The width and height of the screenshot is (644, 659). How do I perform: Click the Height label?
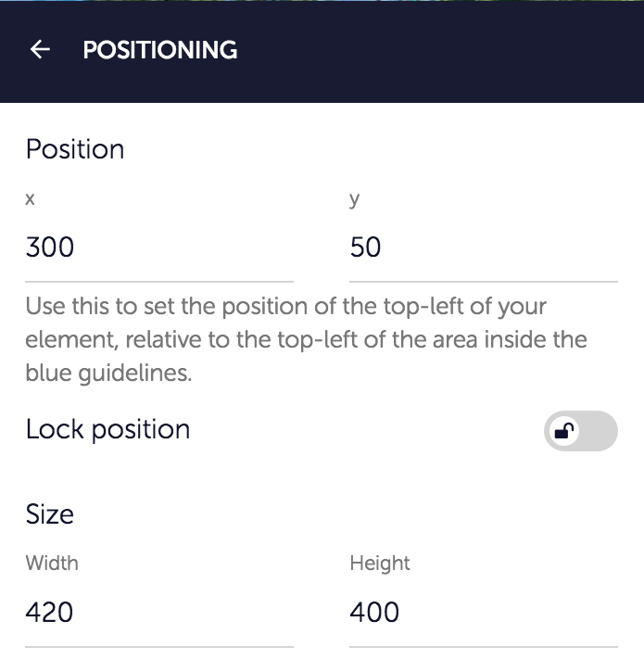click(380, 564)
